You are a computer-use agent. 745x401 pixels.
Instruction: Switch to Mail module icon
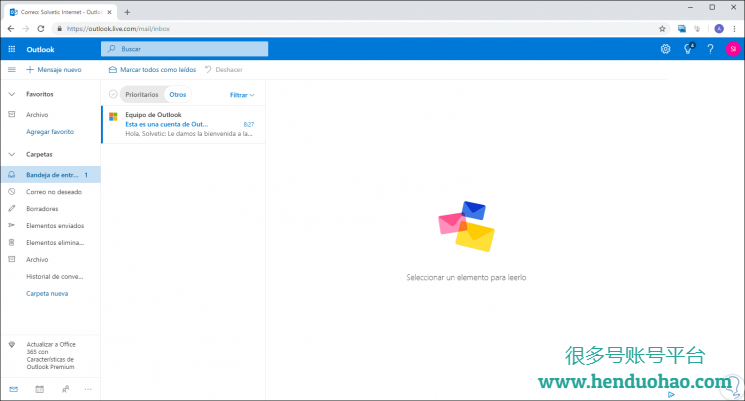(x=14, y=389)
